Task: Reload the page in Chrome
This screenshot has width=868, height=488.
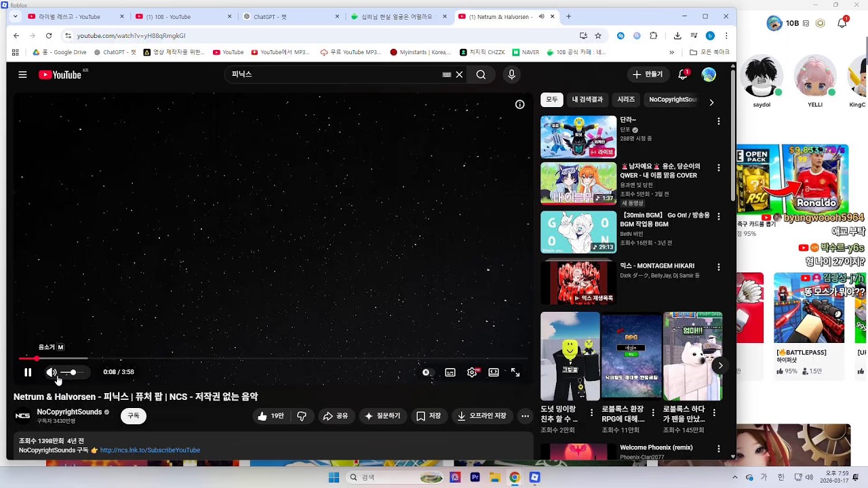Action: point(49,35)
